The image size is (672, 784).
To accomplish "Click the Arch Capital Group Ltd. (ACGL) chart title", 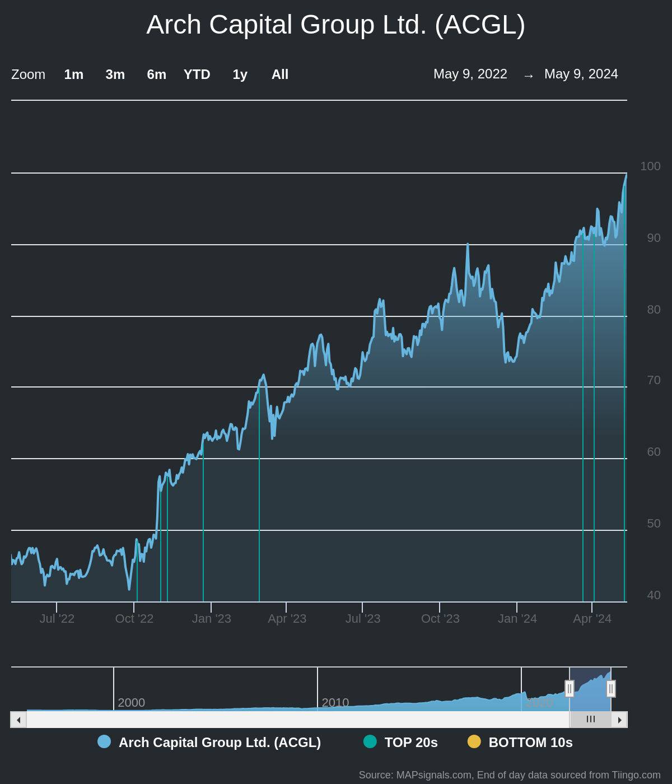I will pos(336,25).
